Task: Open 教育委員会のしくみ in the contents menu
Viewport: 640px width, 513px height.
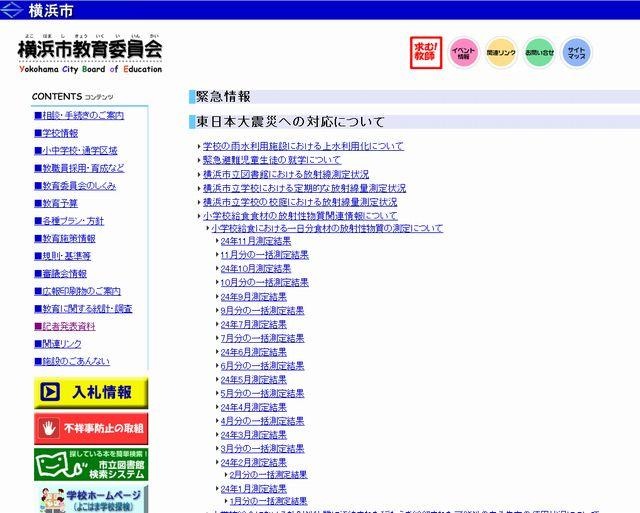Action: coord(75,186)
